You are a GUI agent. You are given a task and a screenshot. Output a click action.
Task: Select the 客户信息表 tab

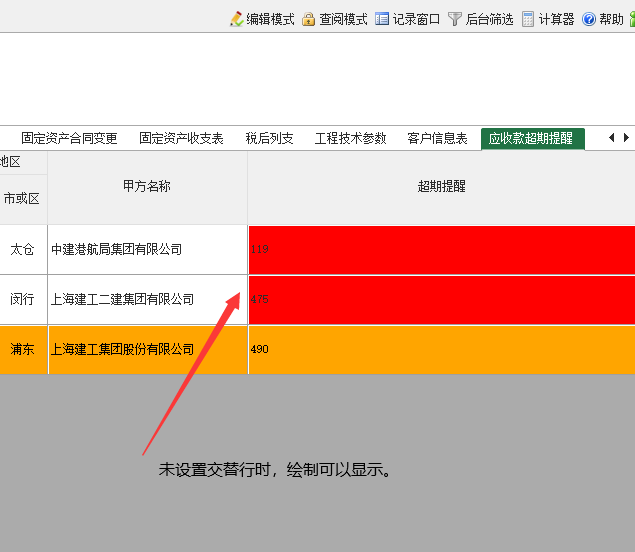(x=437, y=139)
